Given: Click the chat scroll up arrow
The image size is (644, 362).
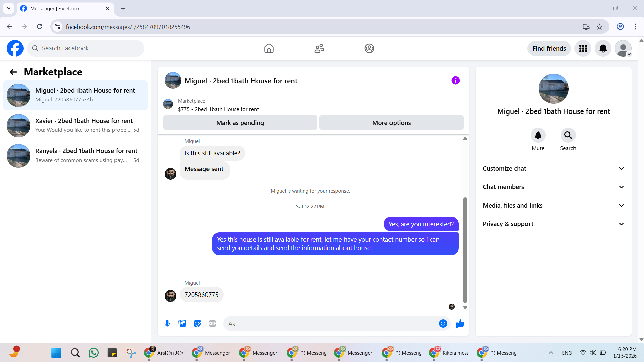Looking at the screenshot, I should pos(465,138).
